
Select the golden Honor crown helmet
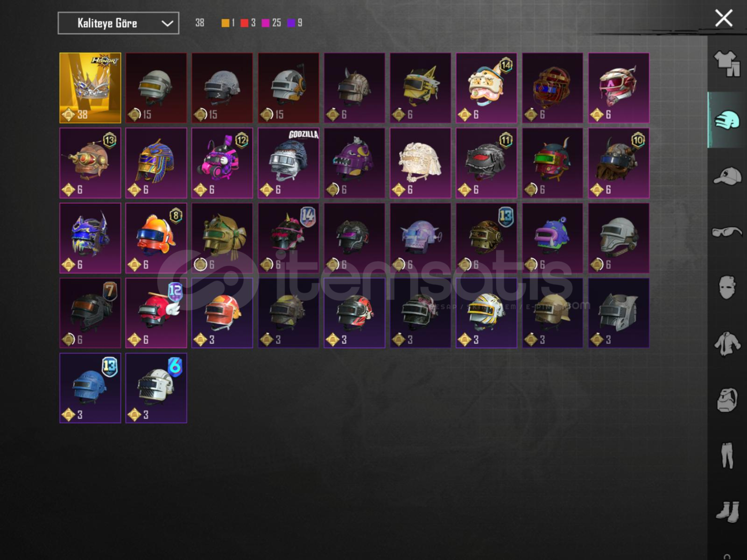(90, 88)
